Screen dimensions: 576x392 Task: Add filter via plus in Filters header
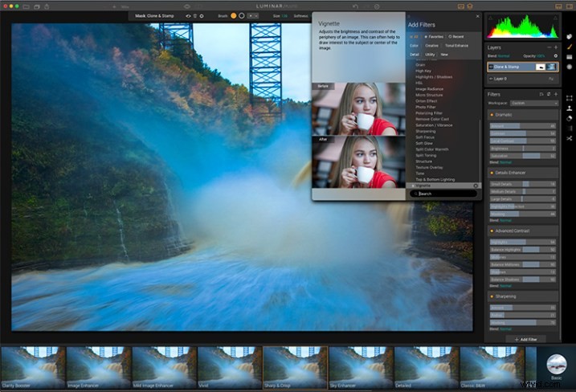pyautogui.click(x=556, y=95)
